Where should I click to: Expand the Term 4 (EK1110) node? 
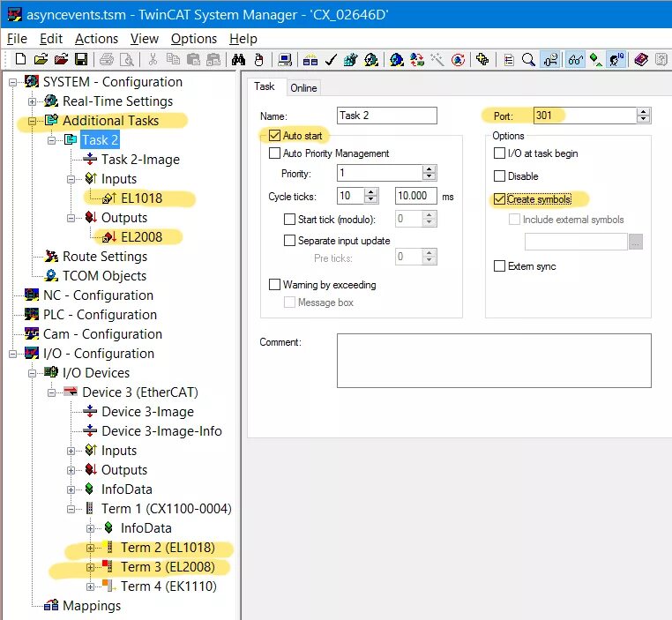tap(91, 586)
